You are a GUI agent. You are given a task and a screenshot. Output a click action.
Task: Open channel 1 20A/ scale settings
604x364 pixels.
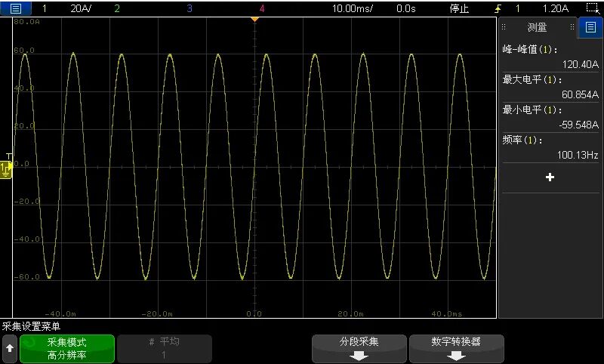tap(80, 9)
